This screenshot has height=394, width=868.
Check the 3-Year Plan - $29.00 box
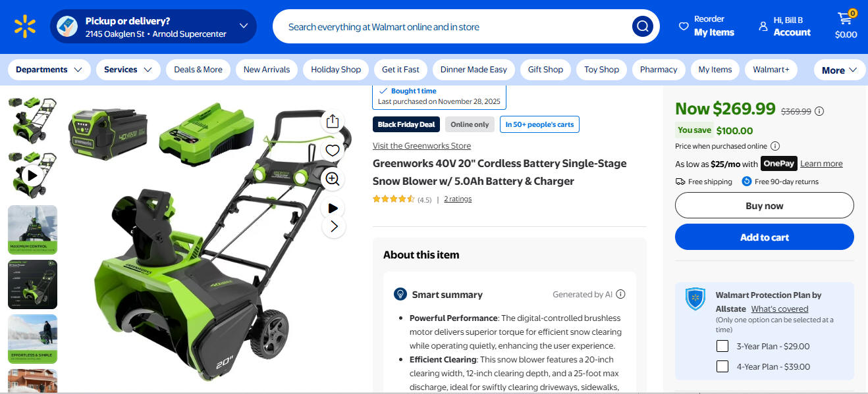722,346
